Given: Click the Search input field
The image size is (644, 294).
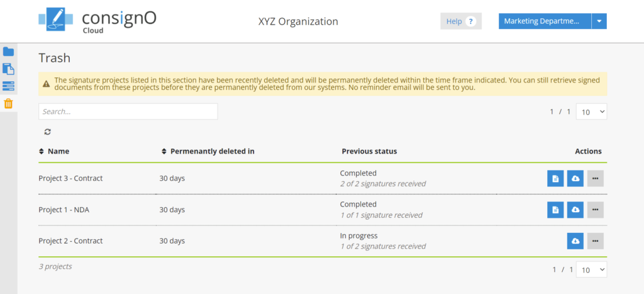Looking at the screenshot, I should point(128,111).
